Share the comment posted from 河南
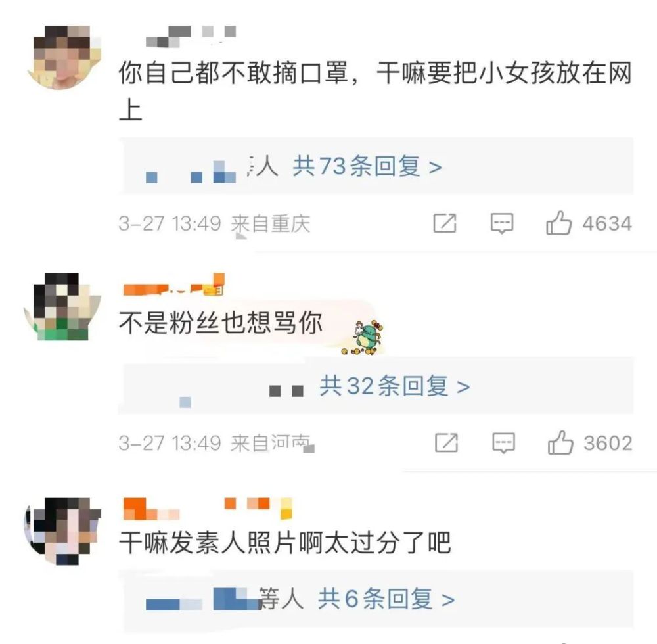Screen dimensions: 657x644 click(x=446, y=443)
